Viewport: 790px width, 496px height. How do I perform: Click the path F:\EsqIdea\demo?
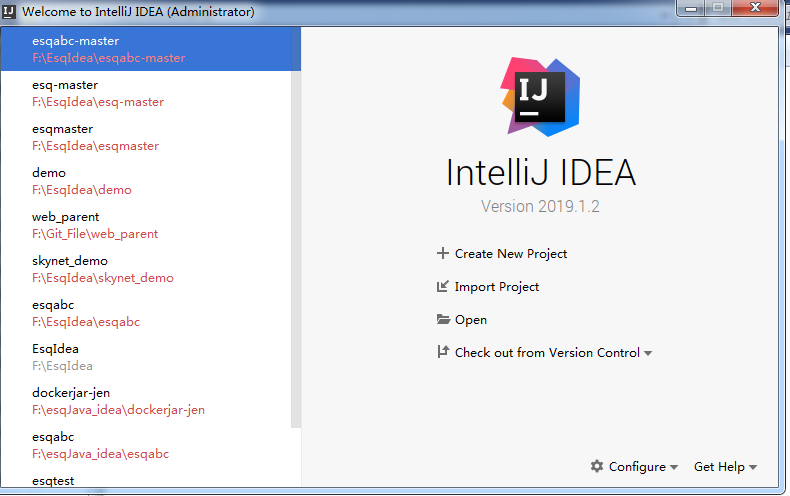tap(82, 190)
